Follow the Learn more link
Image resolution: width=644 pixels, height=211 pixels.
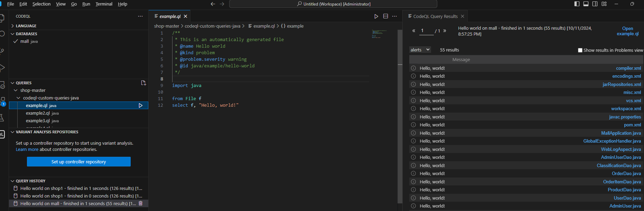[x=27, y=150]
